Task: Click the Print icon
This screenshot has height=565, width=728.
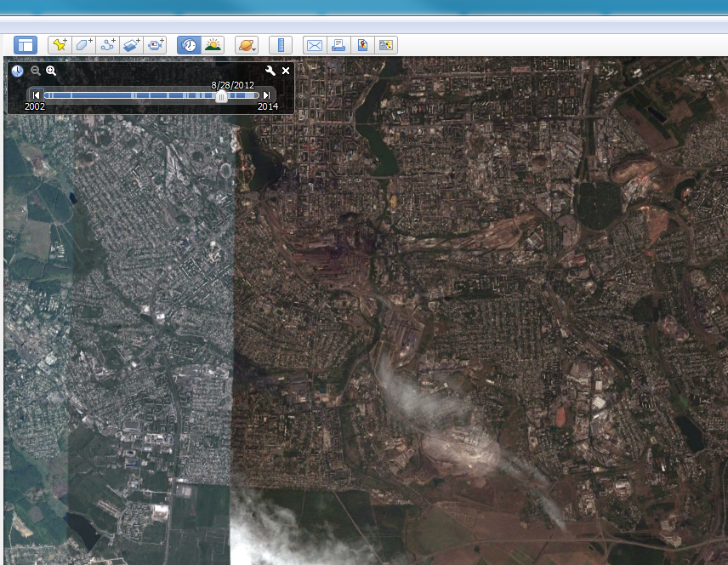Action: click(338, 45)
